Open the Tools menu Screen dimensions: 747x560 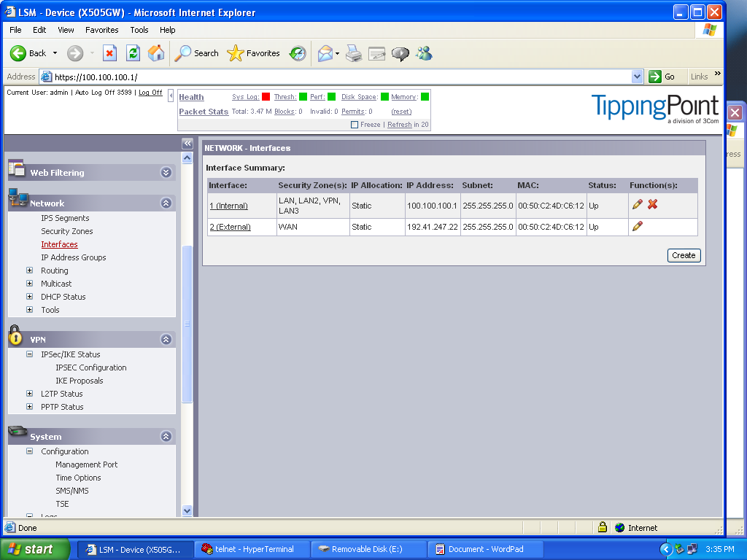point(139,30)
